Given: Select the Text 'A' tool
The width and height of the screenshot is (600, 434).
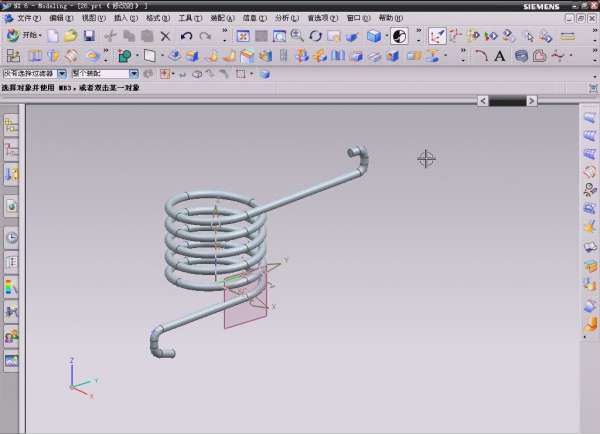Looking at the screenshot, I should tap(499, 56).
